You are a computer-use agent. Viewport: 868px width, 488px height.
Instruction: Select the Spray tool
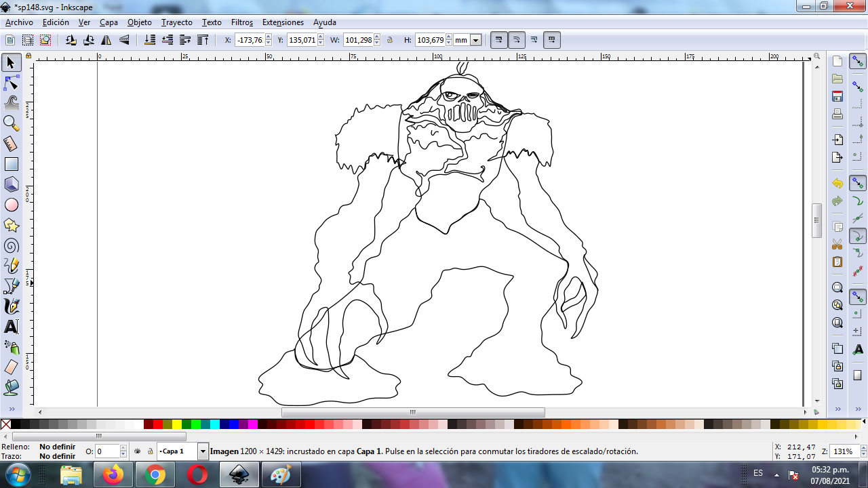point(11,347)
